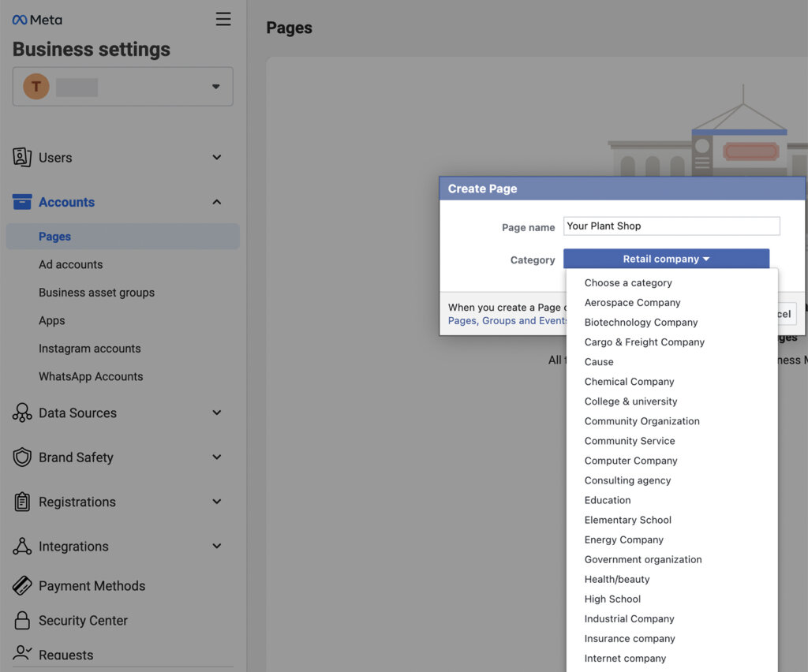Click the Integrations icon
Viewport: 808px width, 672px height.
21,546
